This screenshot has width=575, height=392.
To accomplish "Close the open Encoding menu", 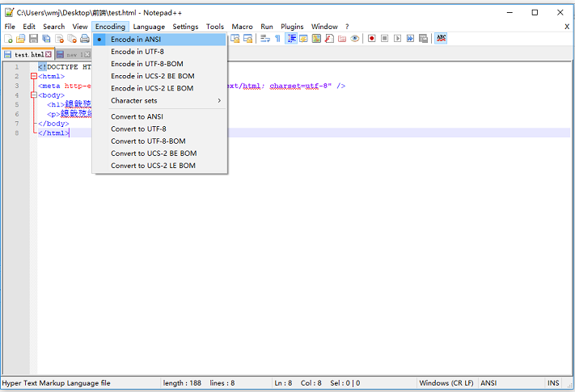I will [x=110, y=27].
